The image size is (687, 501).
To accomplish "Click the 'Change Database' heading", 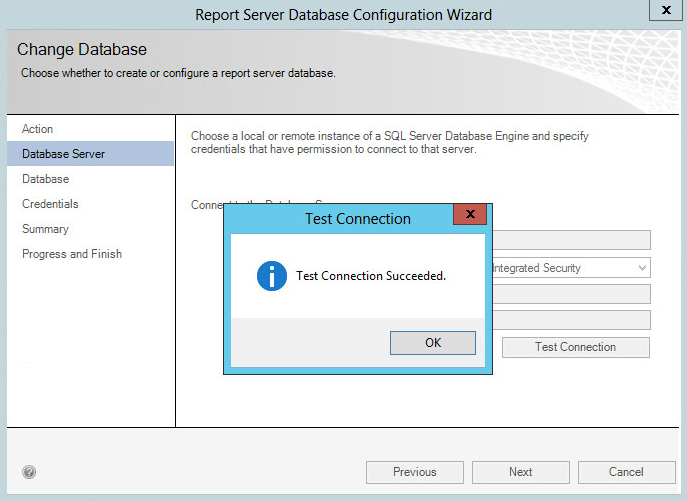I will click(x=82, y=49).
